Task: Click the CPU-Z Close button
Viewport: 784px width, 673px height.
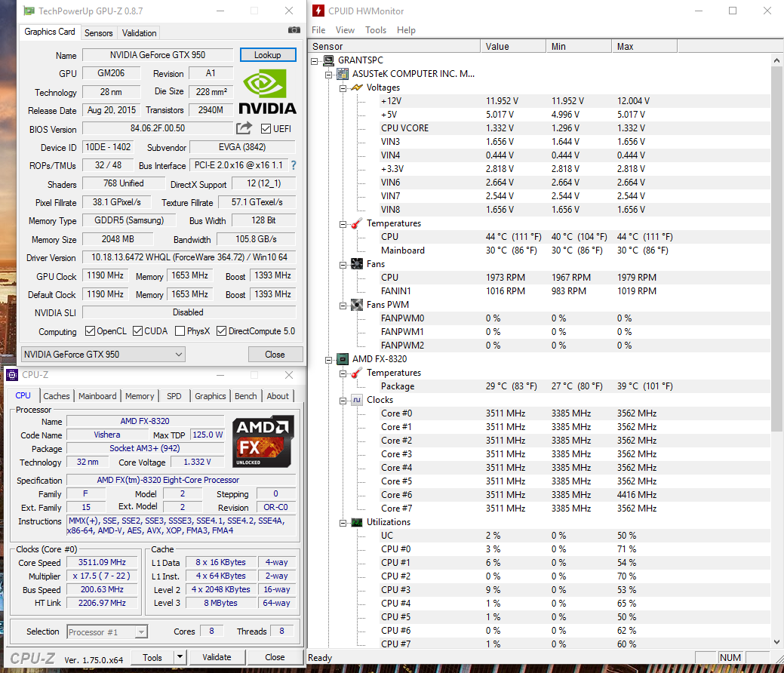Action: coord(275,657)
